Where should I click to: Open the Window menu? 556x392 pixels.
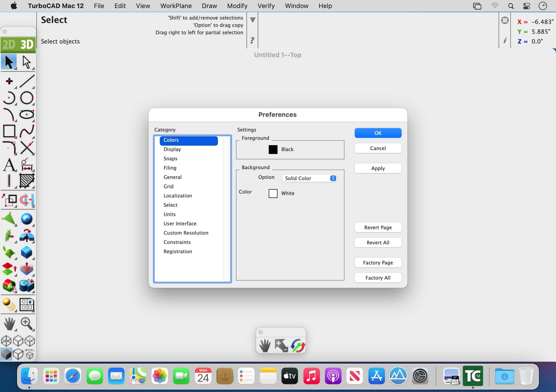pyautogui.click(x=297, y=6)
